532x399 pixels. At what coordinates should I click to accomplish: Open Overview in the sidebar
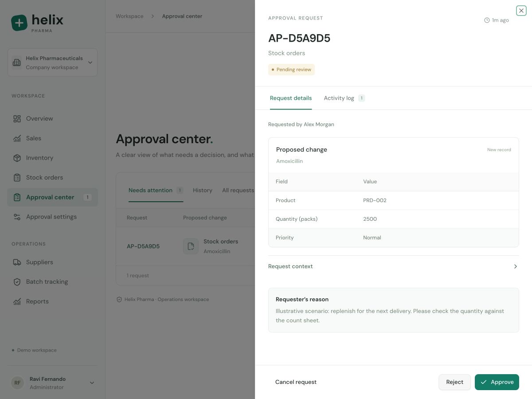[x=52, y=119]
